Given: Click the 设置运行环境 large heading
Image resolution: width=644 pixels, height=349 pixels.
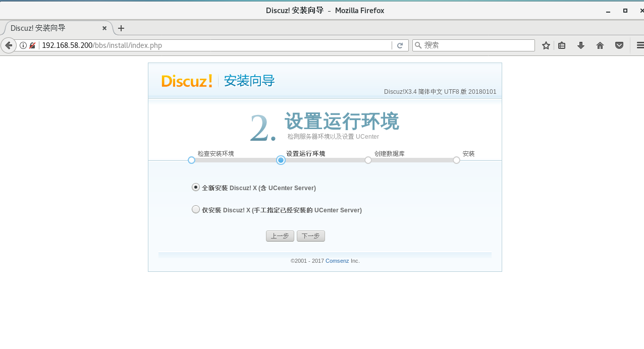Looking at the screenshot, I should pyautogui.click(x=342, y=122).
